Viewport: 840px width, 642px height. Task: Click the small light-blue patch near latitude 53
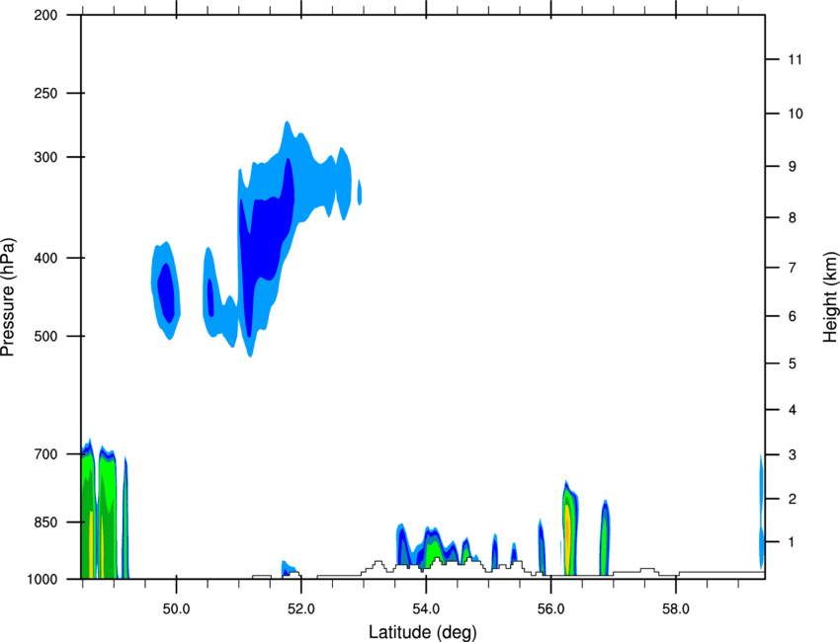360,193
